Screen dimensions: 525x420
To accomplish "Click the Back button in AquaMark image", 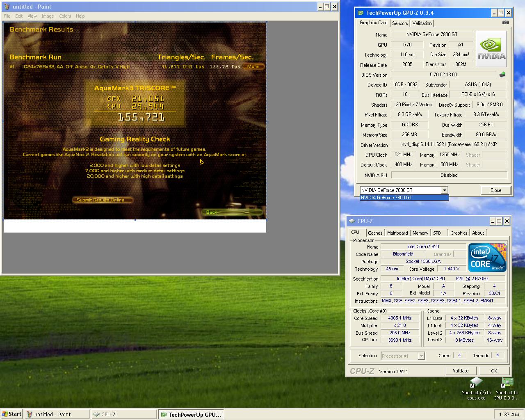I will (x=232, y=212).
